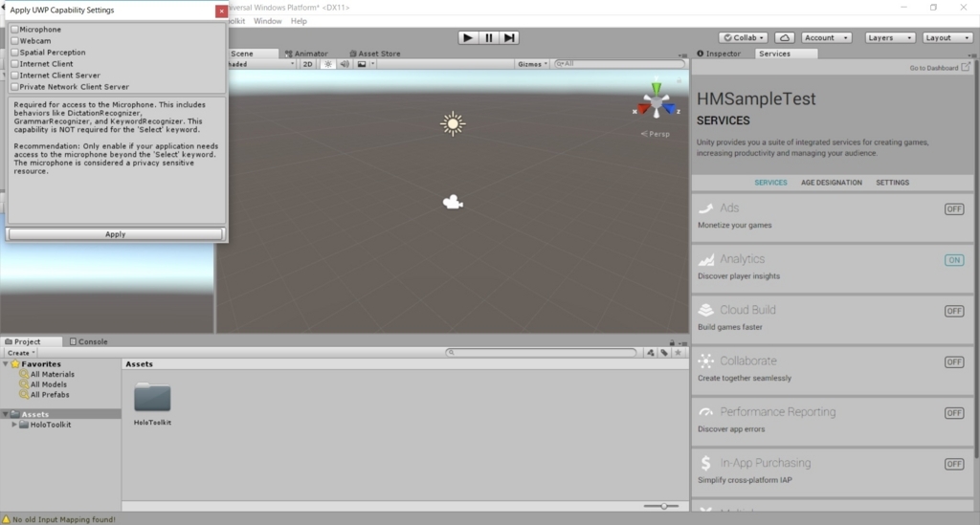Click the favorites star icon in Project toolbar
The image size is (980, 525).
679,353
